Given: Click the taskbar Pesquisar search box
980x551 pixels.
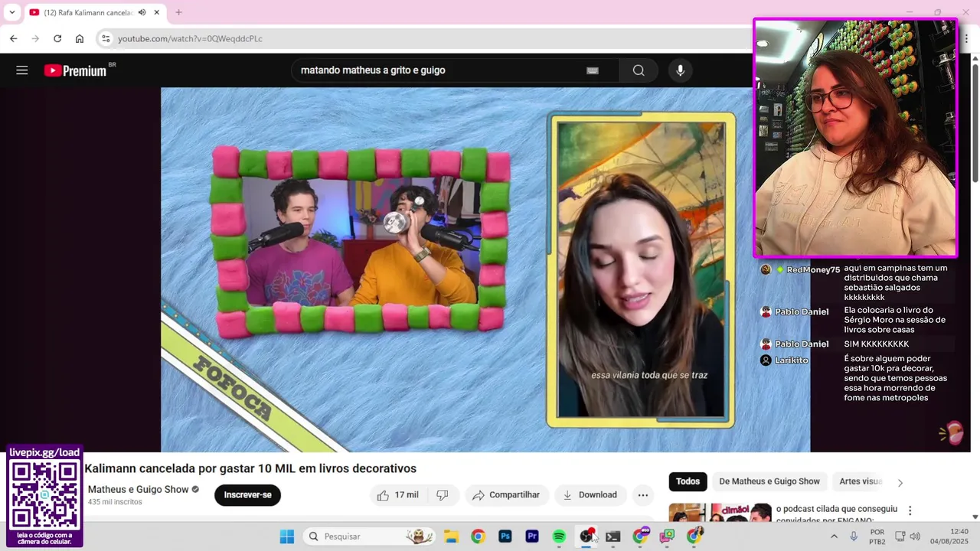Looking at the screenshot, I should pos(371,536).
